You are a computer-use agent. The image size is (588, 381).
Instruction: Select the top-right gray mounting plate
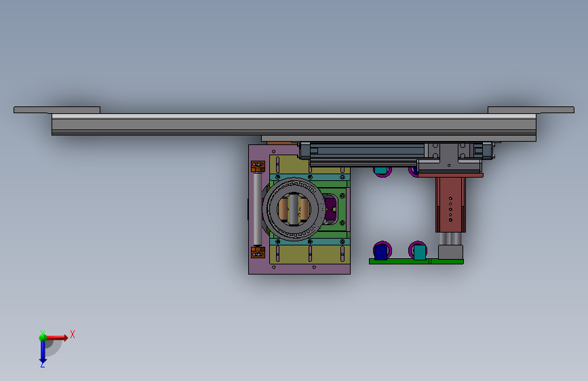click(x=531, y=110)
